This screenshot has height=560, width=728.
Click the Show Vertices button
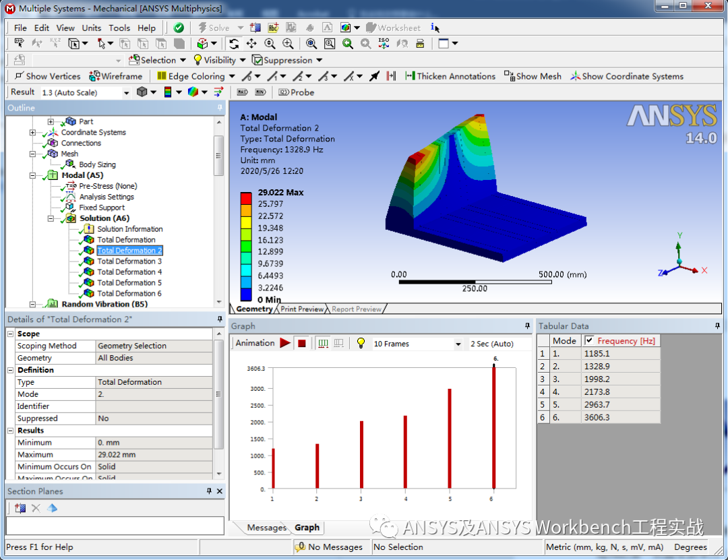click(48, 76)
